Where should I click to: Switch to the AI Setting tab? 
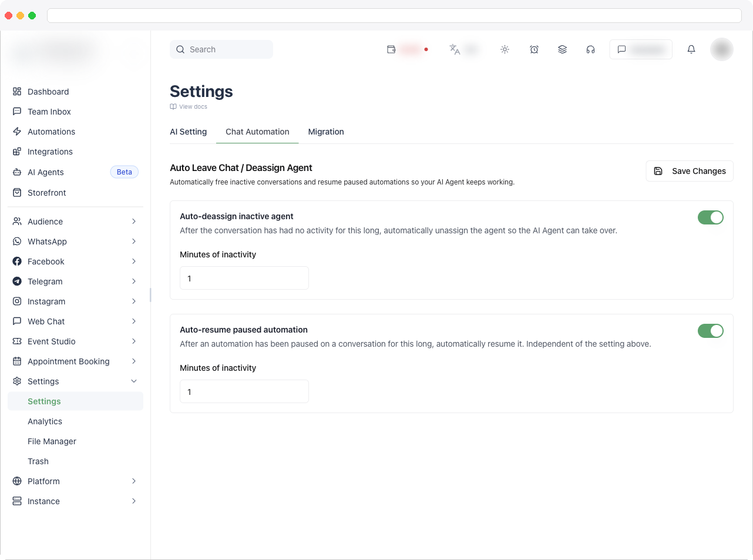point(189,132)
